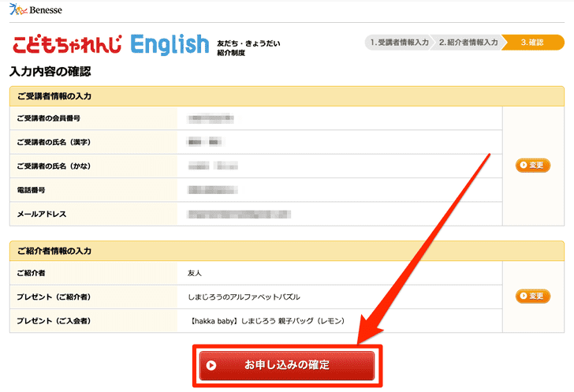Click しまじろうのアルファベットパズル value
Image resolution: width=574 pixels, height=392 pixels.
(x=244, y=297)
